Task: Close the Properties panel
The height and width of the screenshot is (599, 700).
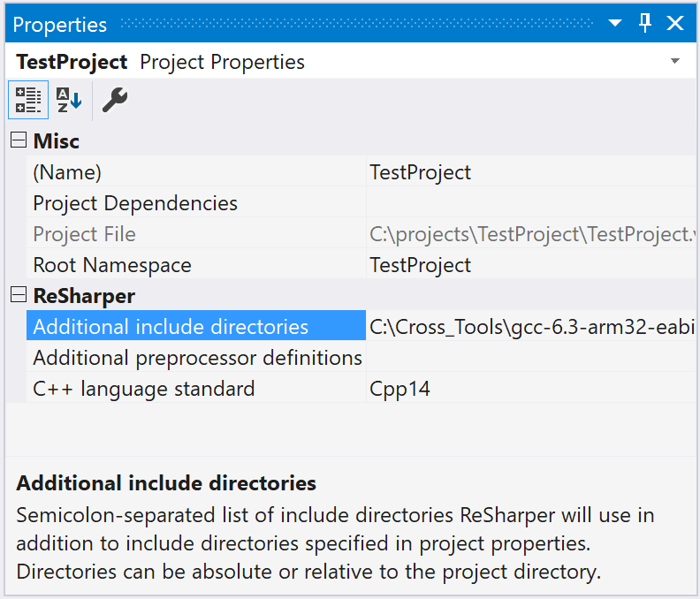Action: tap(675, 24)
